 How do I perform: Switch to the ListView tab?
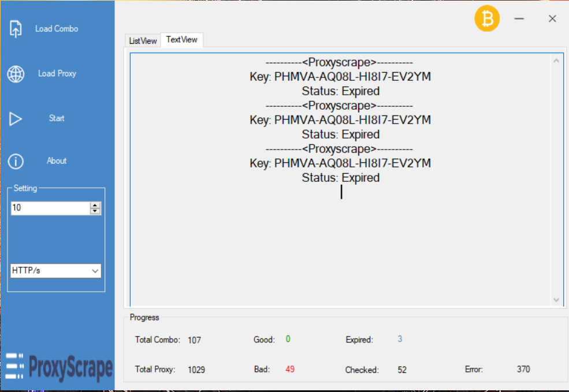click(x=143, y=41)
